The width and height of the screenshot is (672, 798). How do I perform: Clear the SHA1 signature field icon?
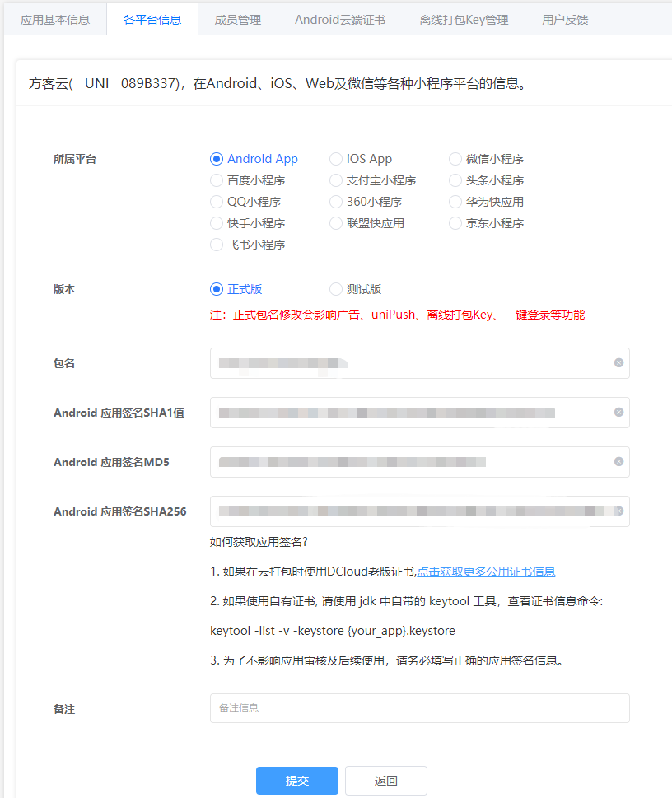coord(618,413)
